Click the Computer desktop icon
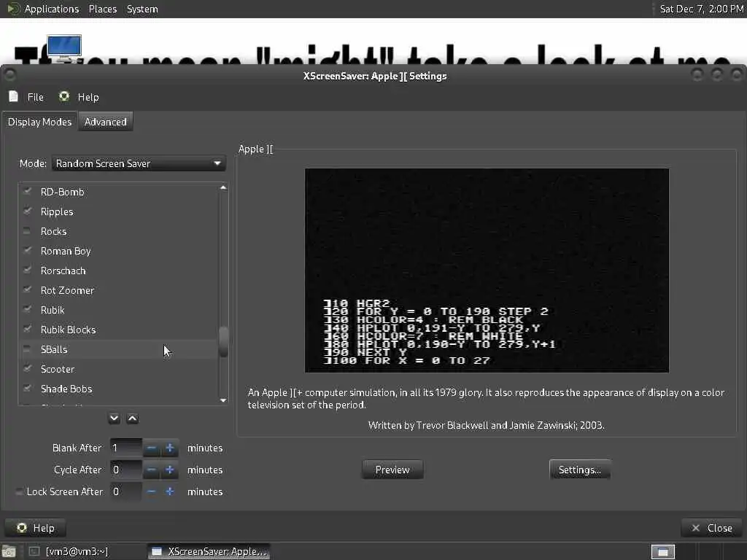 64,48
